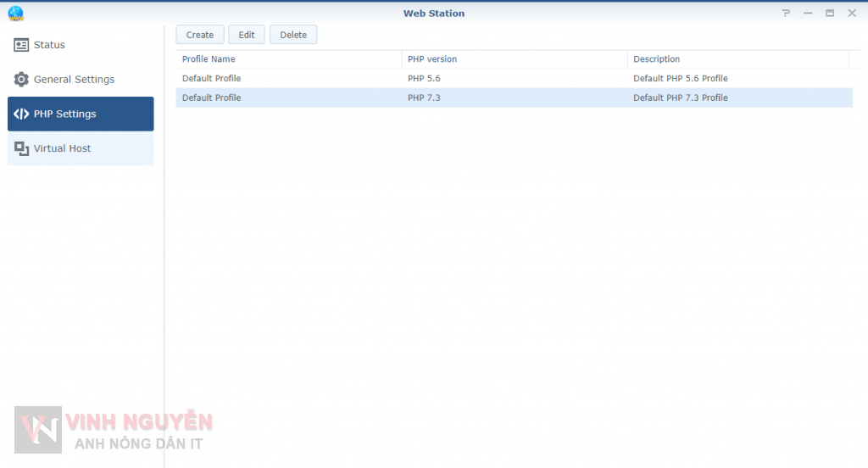Viewport: 868px width, 468px height.
Task: Go to Virtual Host section
Action: [x=62, y=148]
